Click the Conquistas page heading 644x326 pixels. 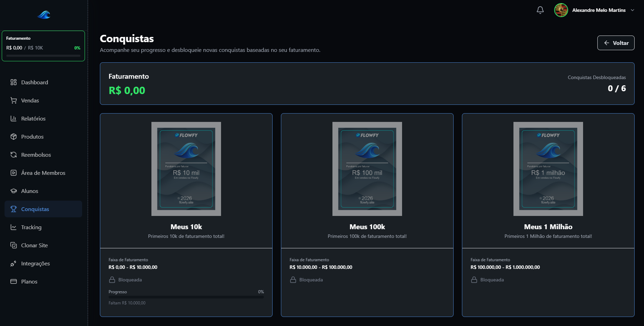coord(127,39)
